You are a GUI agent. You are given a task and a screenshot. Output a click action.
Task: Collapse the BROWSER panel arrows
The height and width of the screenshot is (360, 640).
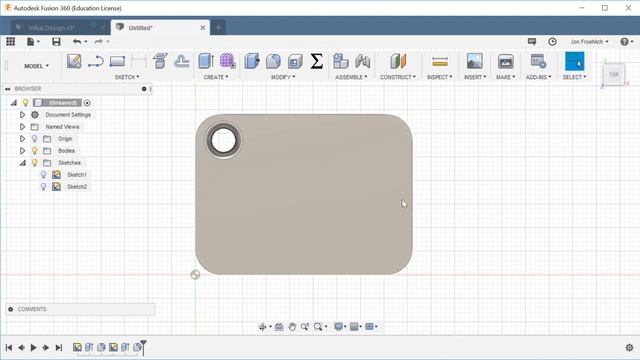[x=8, y=89]
